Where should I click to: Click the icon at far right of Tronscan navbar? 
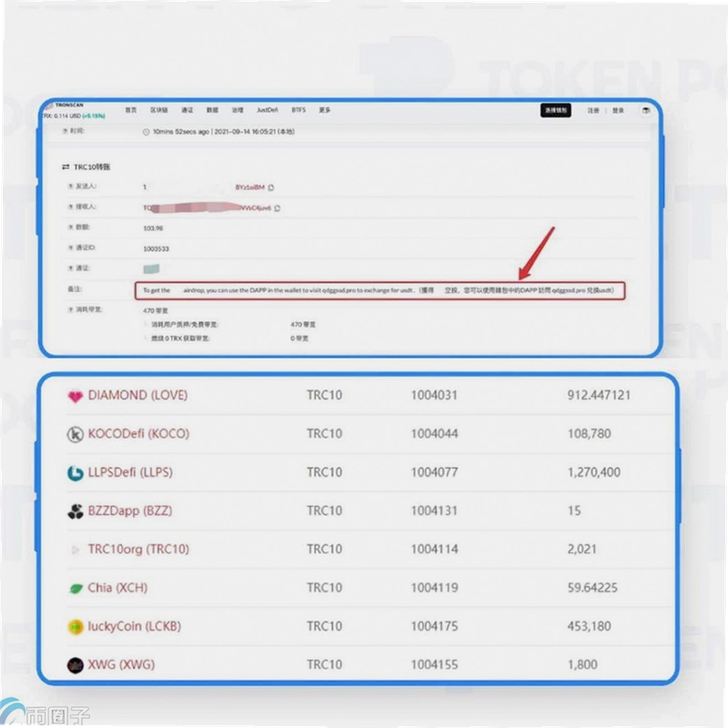pos(646,110)
